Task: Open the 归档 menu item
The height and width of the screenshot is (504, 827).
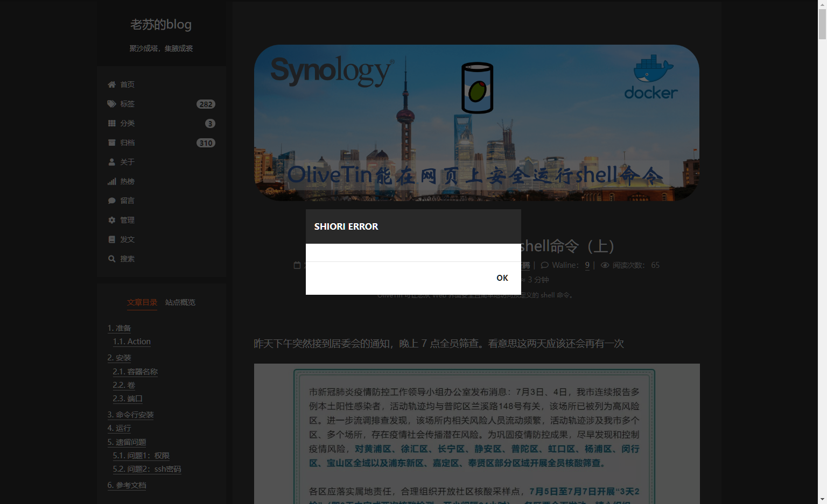Action: pyautogui.click(x=161, y=143)
